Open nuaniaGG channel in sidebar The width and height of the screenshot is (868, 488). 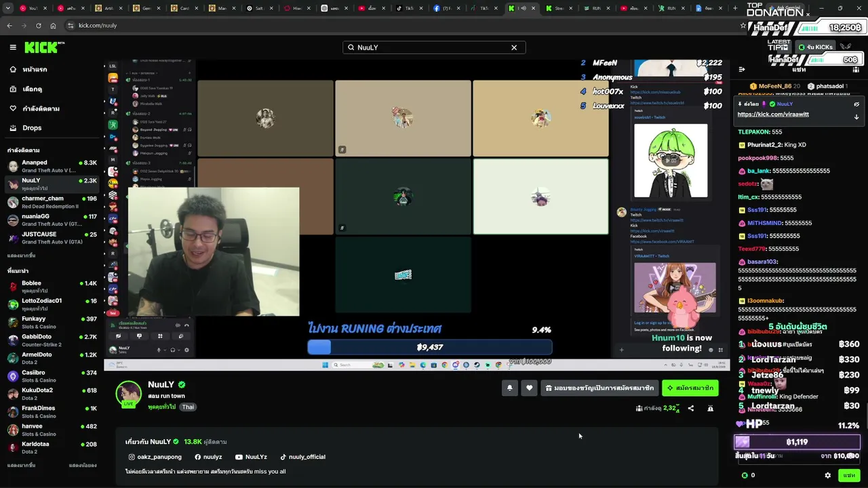[x=52, y=220]
